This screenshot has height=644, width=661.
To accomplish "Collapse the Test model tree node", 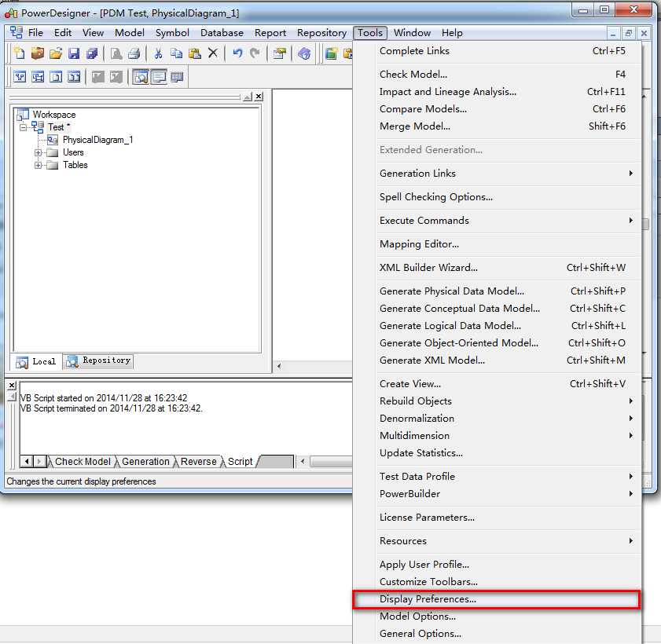I will [x=23, y=127].
